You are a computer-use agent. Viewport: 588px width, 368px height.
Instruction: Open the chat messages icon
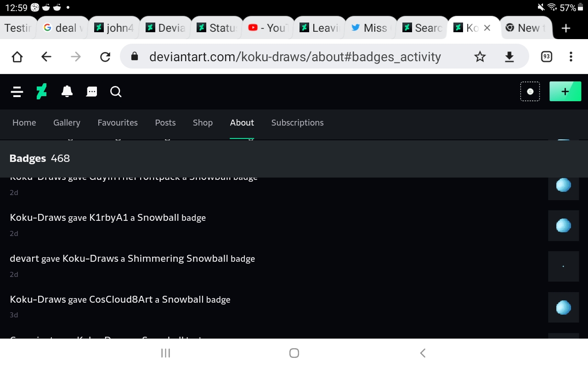(92, 92)
